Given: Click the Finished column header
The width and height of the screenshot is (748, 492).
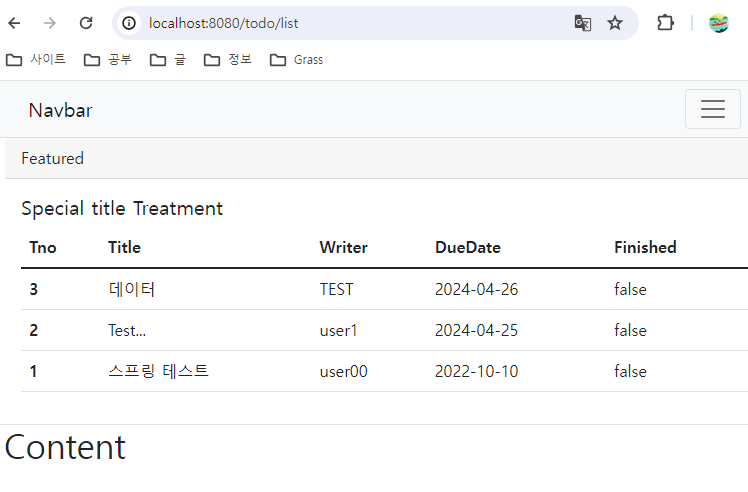Looking at the screenshot, I should (645, 247).
